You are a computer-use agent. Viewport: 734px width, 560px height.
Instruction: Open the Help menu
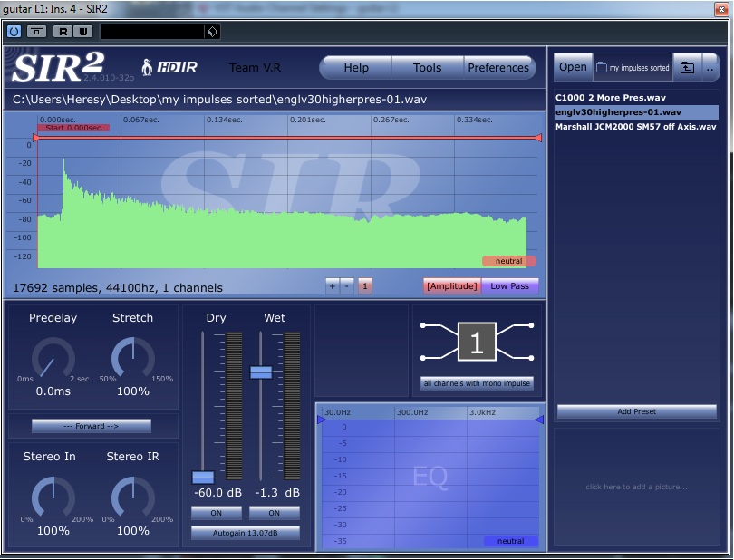356,68
